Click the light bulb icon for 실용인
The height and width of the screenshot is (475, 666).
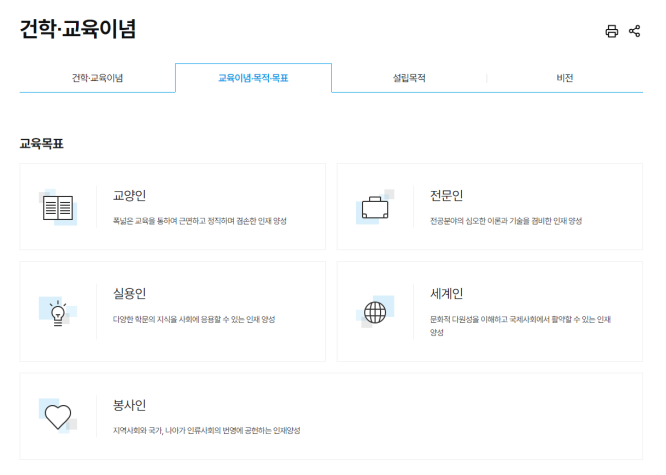click(58, 311)
